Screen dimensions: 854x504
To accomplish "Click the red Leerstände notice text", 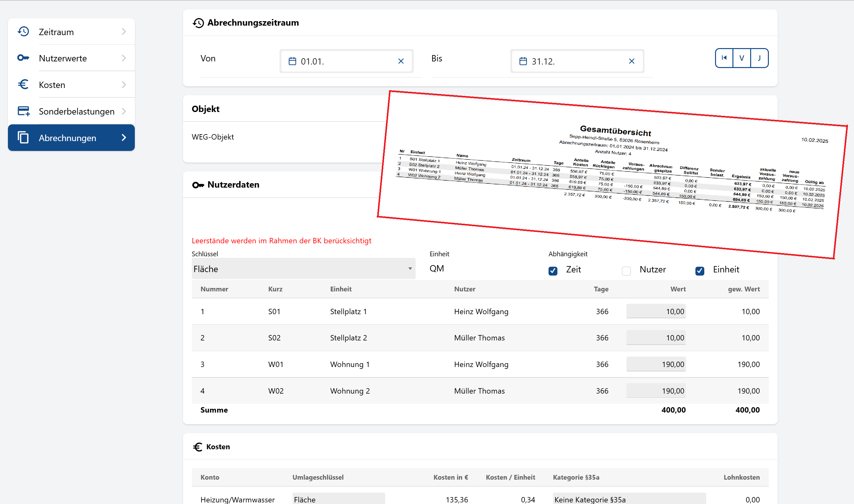I will 281,240.
